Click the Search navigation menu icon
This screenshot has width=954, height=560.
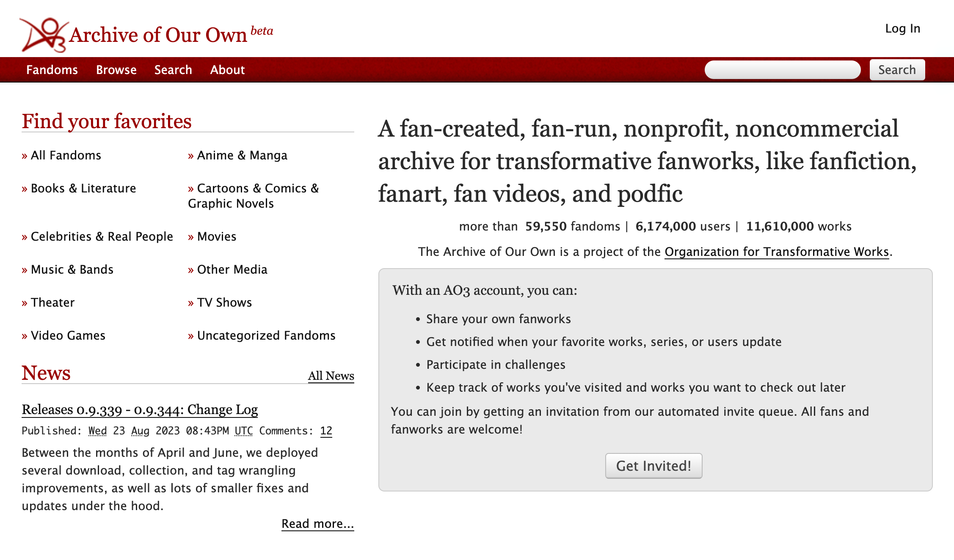[x=173, y=70]
